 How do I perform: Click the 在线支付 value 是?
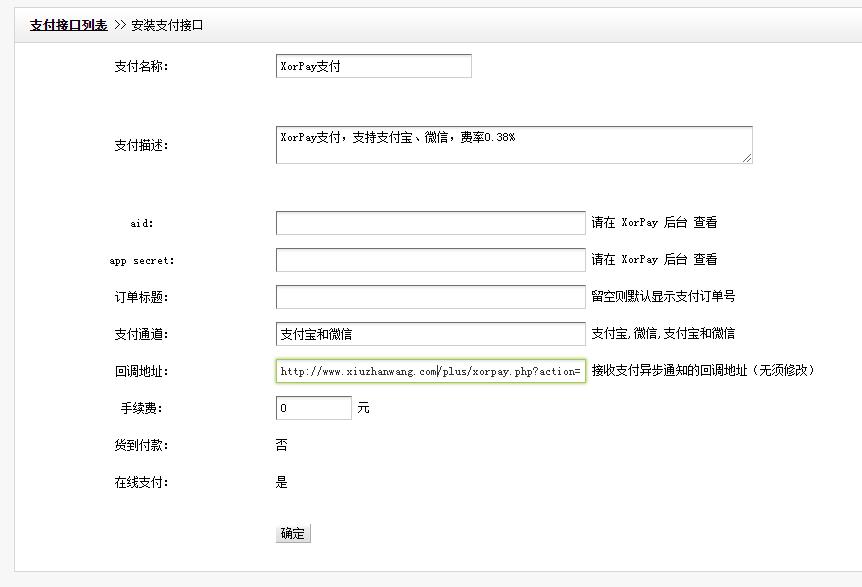pos(281,482)
